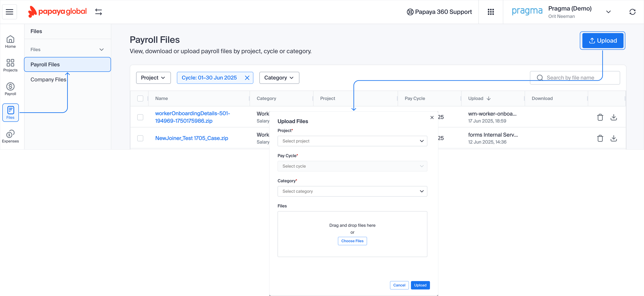Select Company Files menu item
The image size is (644, 296).
48,79
